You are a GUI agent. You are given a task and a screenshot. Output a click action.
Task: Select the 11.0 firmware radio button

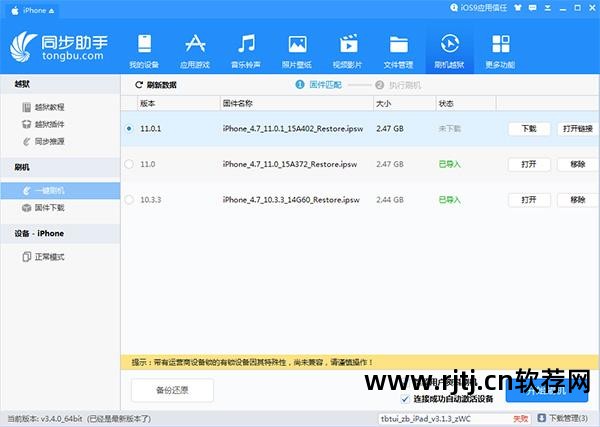tap(129, 164)
